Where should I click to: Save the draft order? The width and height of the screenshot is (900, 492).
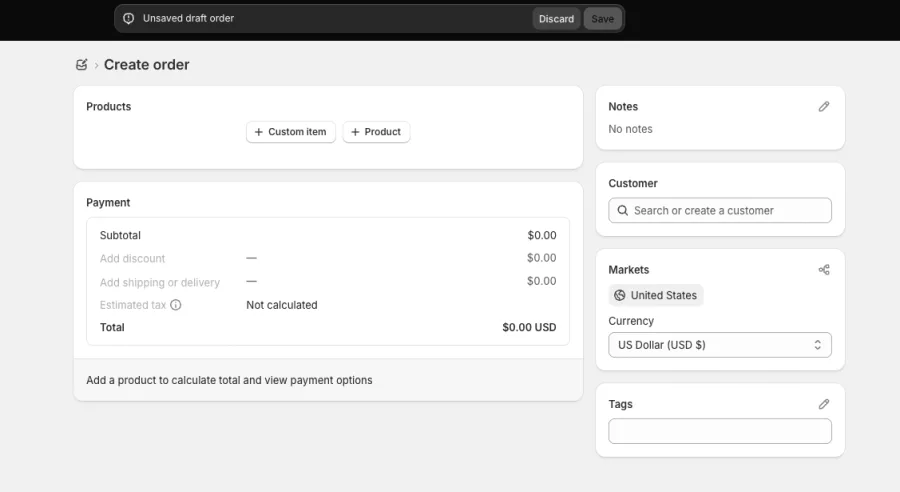point(603,19)
